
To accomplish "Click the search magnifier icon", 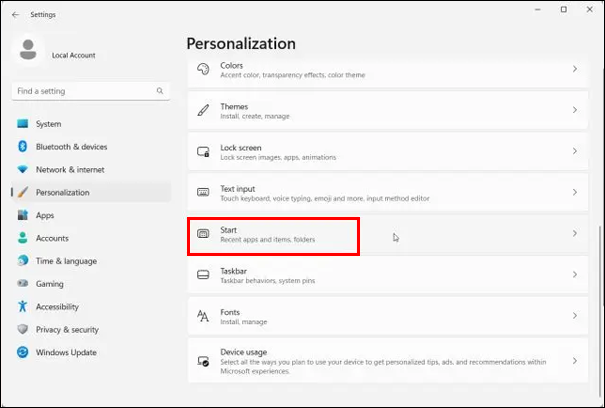I will point(161,91).
